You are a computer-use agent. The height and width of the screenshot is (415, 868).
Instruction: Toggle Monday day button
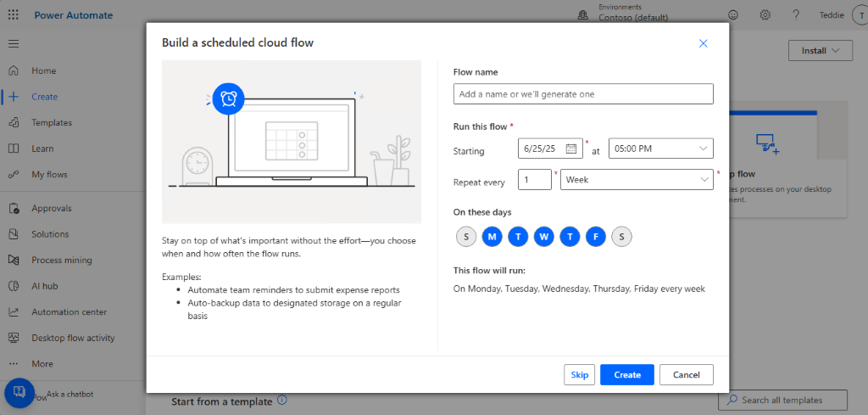coord(492,237)
